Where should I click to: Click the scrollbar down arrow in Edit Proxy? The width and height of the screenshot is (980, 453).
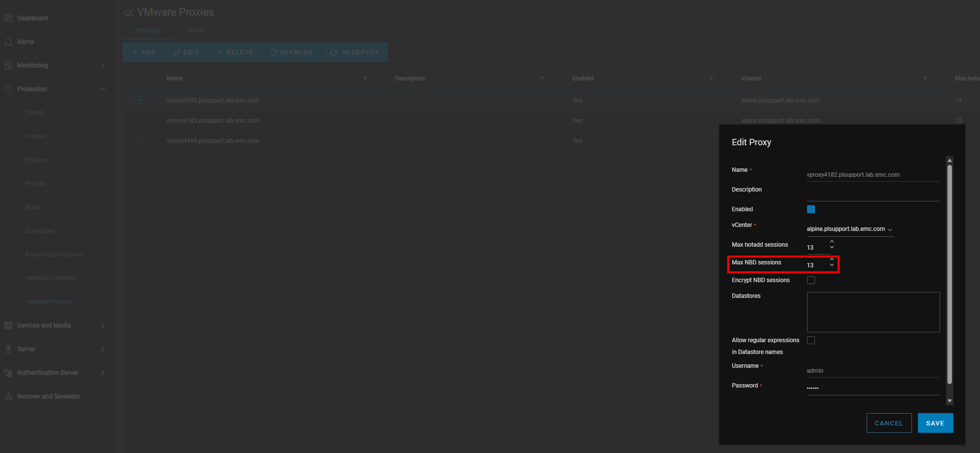point(949,401)
